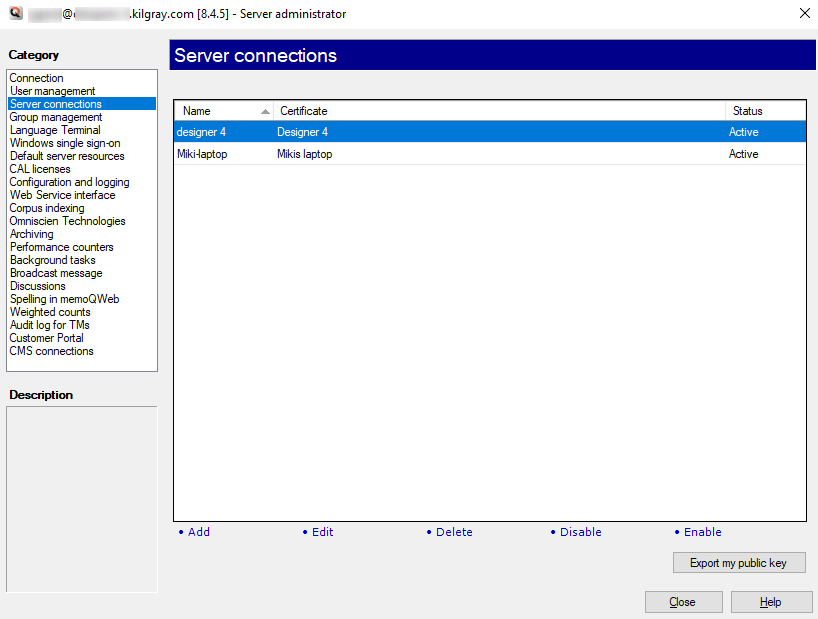Disable the designer 4 connection
Viewport: 818px width, 619px height.
[x=580, y=531]
